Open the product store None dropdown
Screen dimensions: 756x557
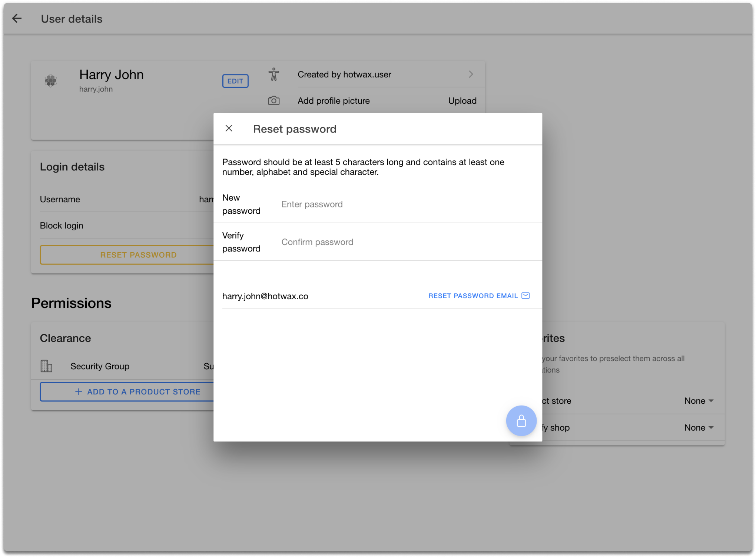point(699,401)
